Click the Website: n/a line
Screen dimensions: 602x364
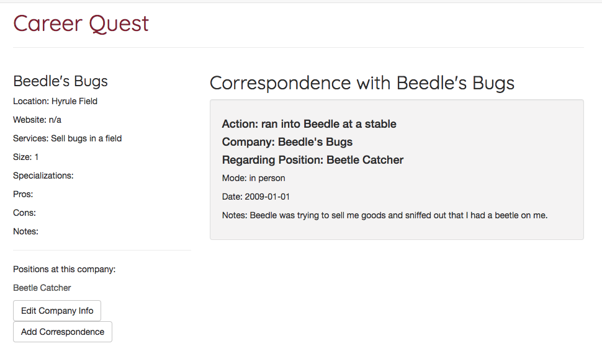point(37,120)
